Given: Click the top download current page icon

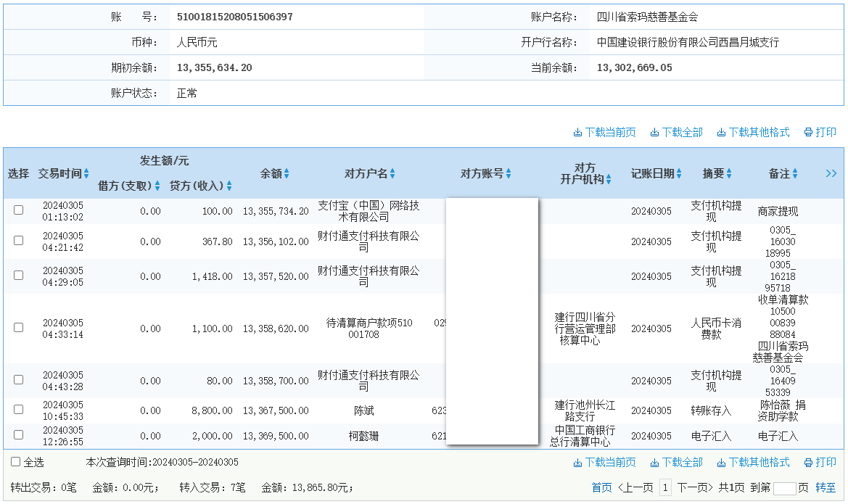Looking at the screenshot, I should coord(577,133).
